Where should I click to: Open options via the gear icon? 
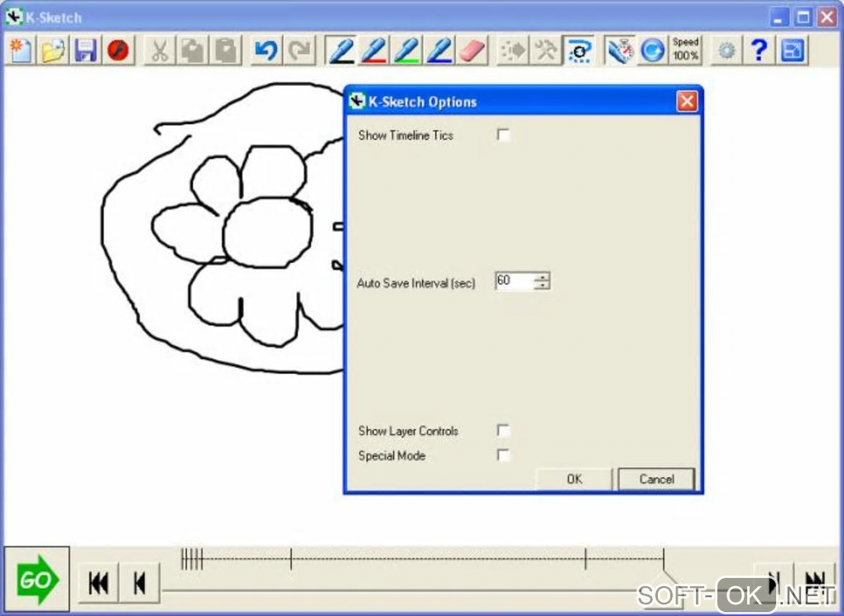point(727,50)
